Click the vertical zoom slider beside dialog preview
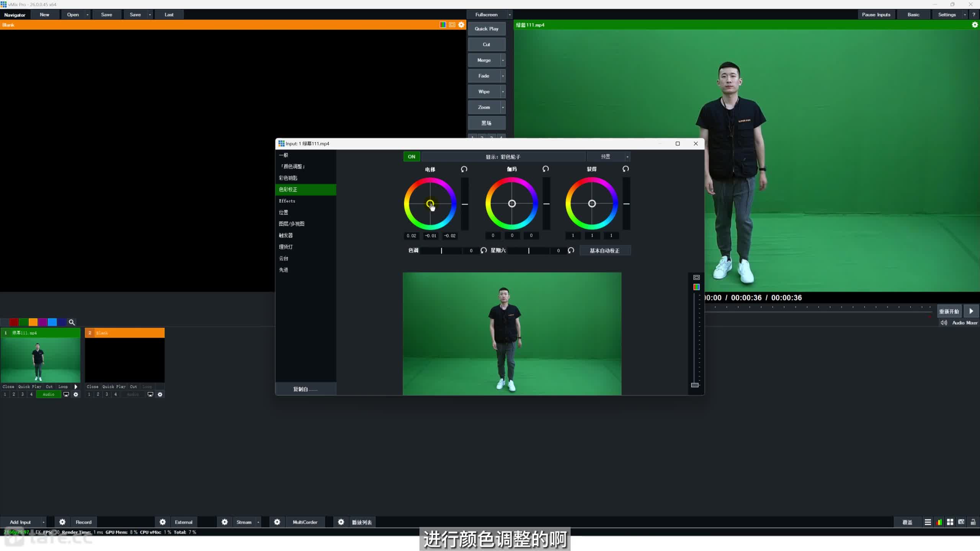 [695, 341]
